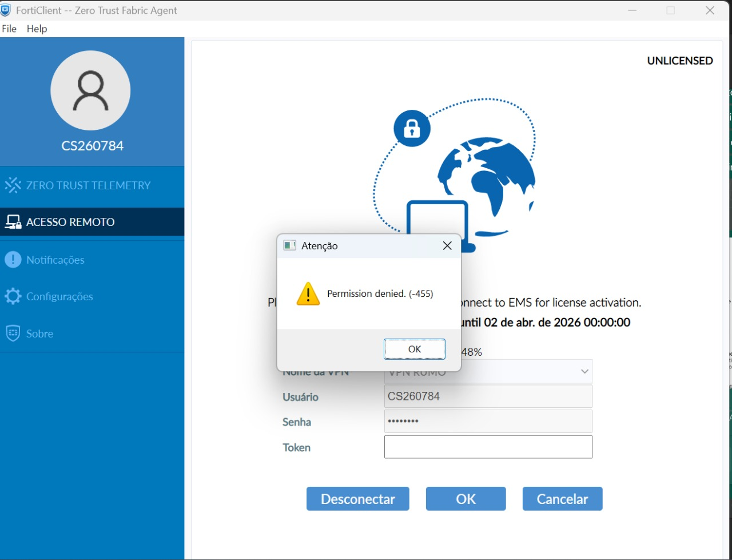
Task: Go to Zero Trust Telemetry section
Action: click(x=92, y=185)
